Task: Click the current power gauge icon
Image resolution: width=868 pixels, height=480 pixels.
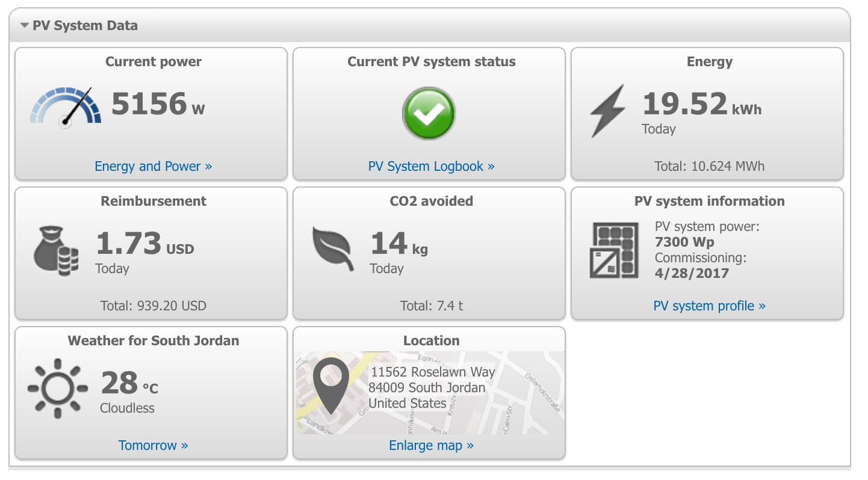Action: tap(66, 107)
